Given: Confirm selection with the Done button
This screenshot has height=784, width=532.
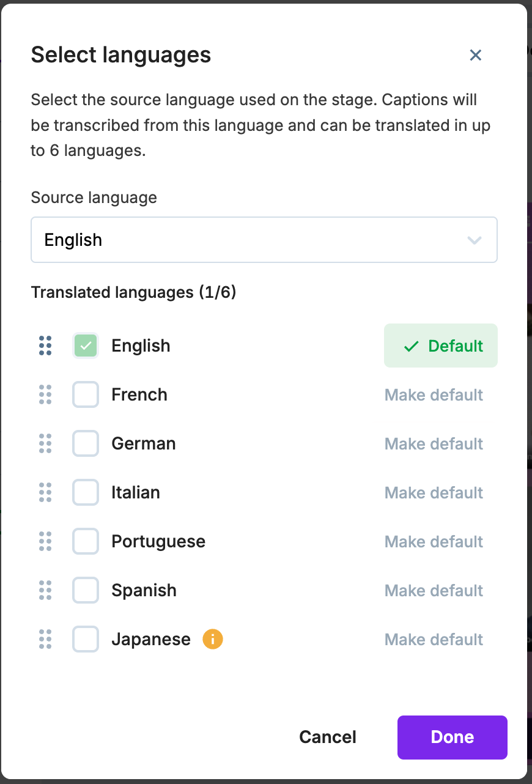Looking at the screenshot, I should pos(452,737).
